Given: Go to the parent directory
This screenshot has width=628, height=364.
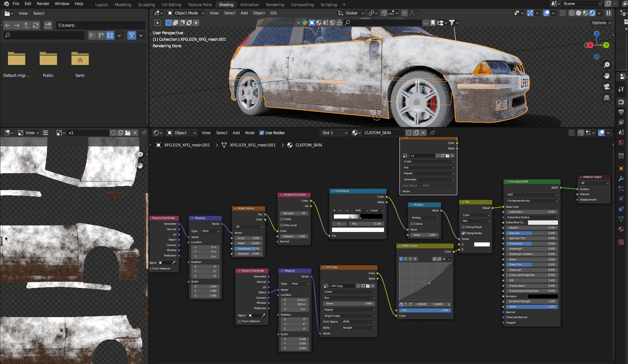Looking at the screenshot, I should pos(26,25).
